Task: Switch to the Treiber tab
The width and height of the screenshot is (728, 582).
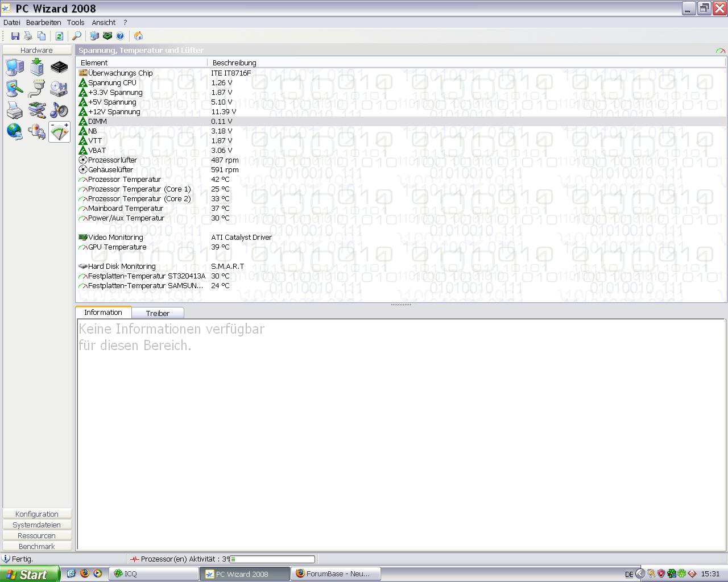Action: [158, 313]
